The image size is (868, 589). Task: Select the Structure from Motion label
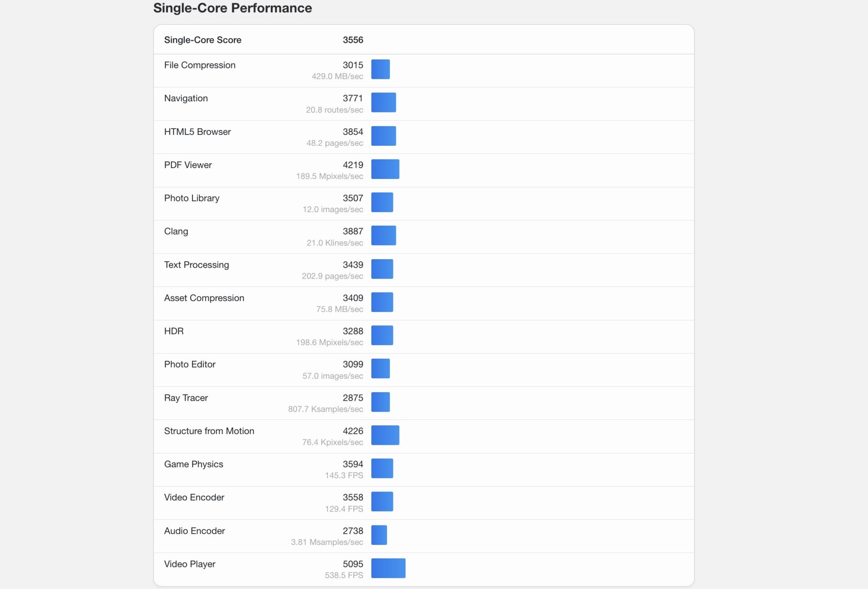(209, 431)
